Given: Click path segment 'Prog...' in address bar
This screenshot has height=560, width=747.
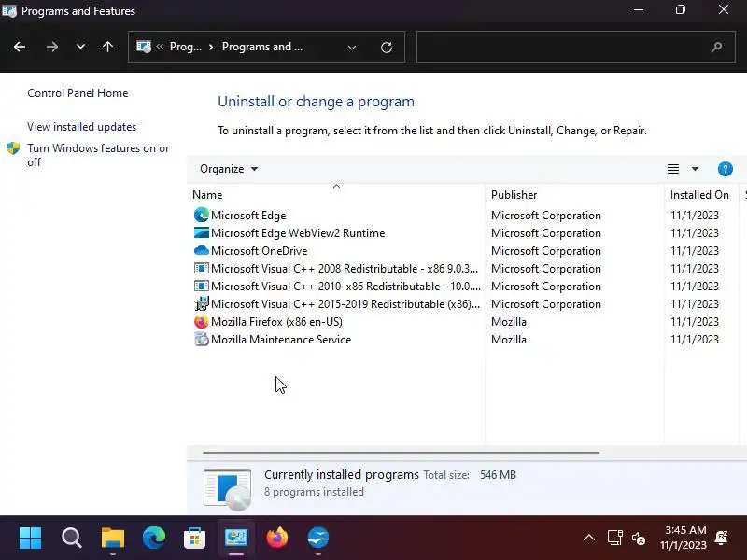Looking at the screenshot, I should (x=185, y=47).
